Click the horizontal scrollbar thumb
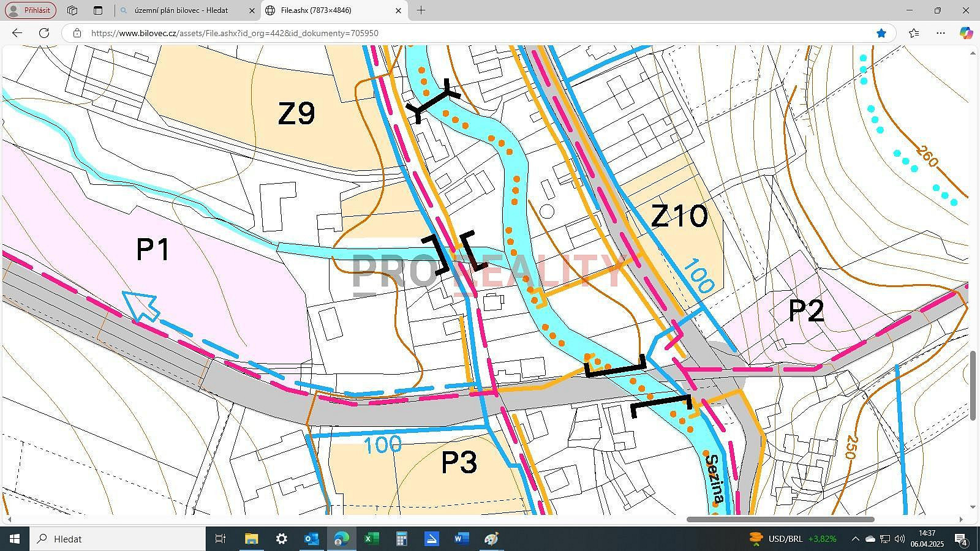980x551 pixels. [780, 519]
